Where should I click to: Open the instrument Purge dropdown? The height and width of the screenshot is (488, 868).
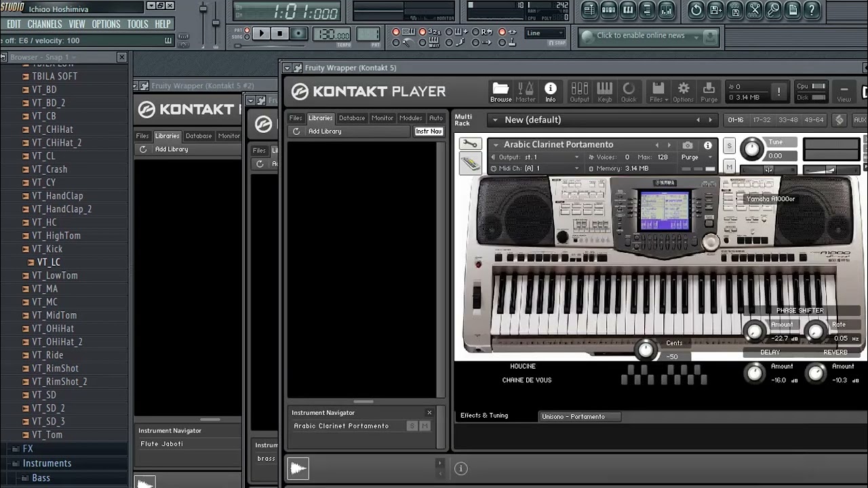tap(698, 157)
